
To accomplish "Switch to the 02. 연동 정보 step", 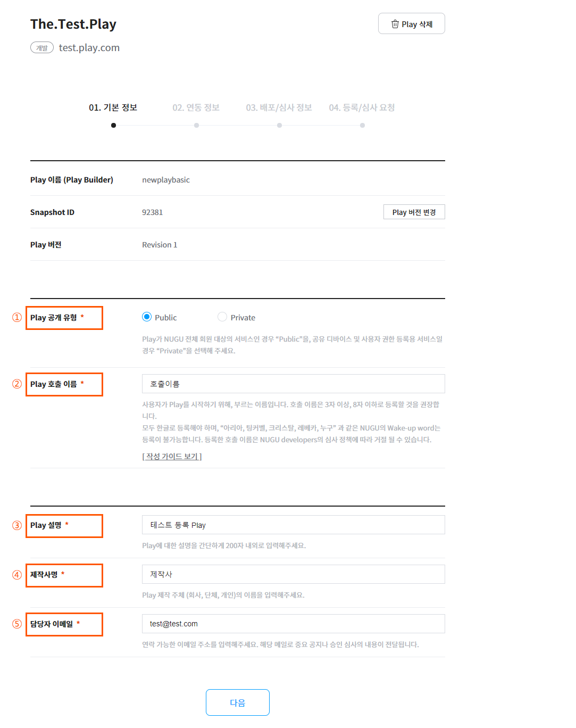I will pos(196,108).
